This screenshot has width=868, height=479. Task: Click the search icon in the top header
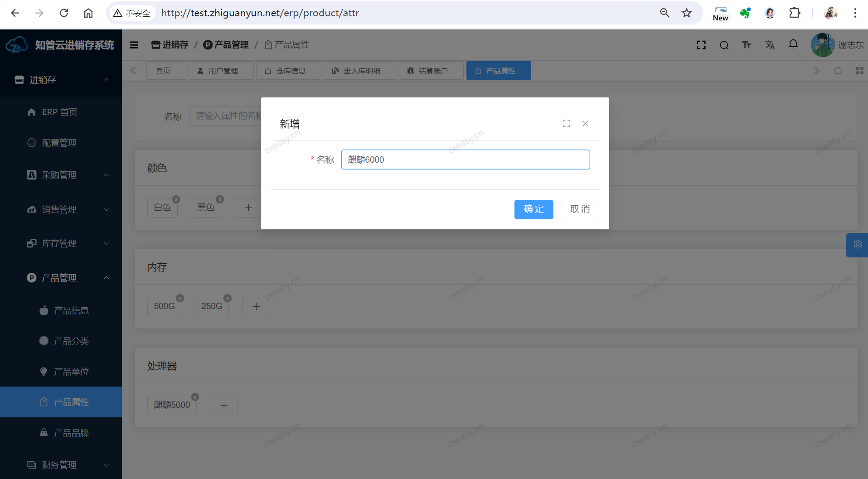724,45
